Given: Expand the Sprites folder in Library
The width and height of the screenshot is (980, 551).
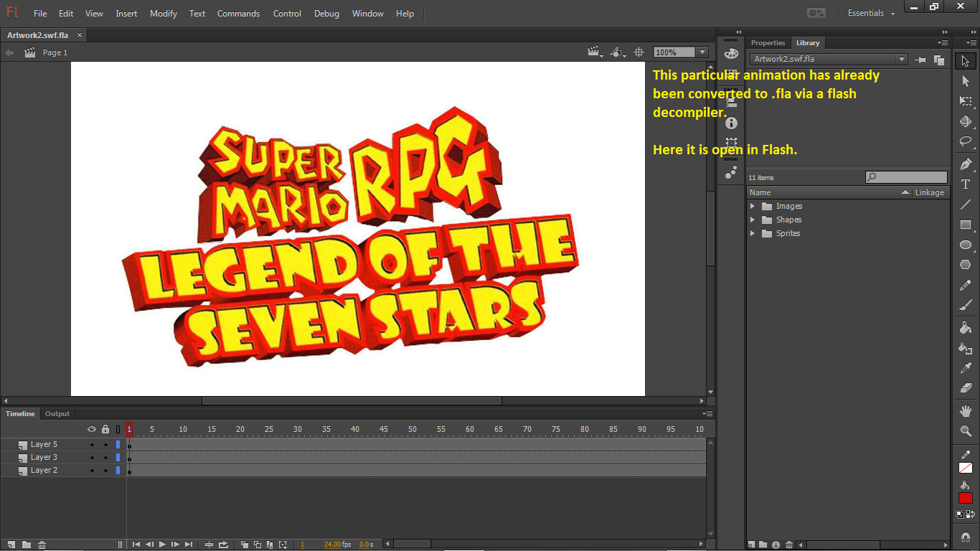Looking at the screenshot, I should [x=753, y=233].
